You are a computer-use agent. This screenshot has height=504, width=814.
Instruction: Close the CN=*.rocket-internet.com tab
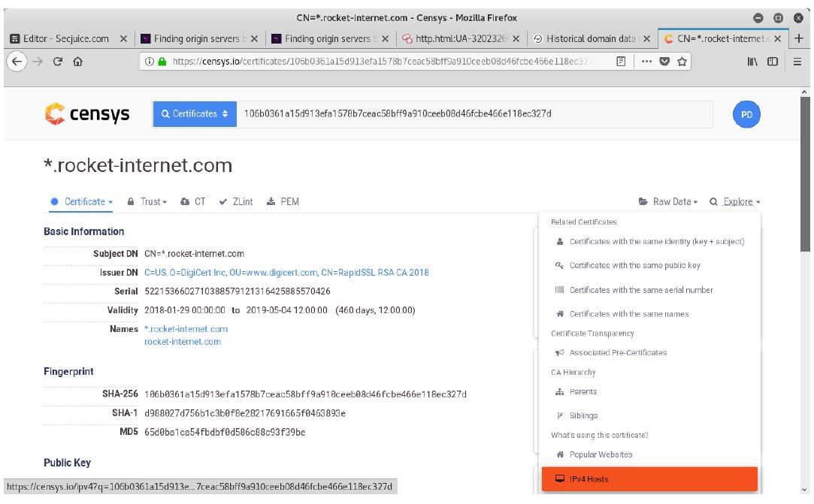[778, 38]
